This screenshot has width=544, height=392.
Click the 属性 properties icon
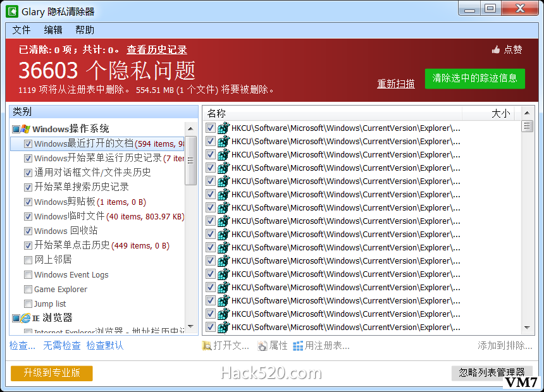[x=263, y=345]
